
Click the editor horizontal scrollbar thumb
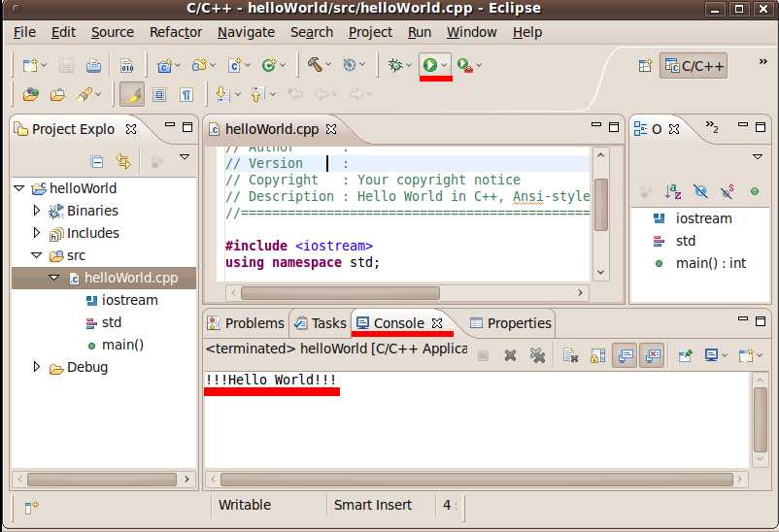[x=340, y=293]
